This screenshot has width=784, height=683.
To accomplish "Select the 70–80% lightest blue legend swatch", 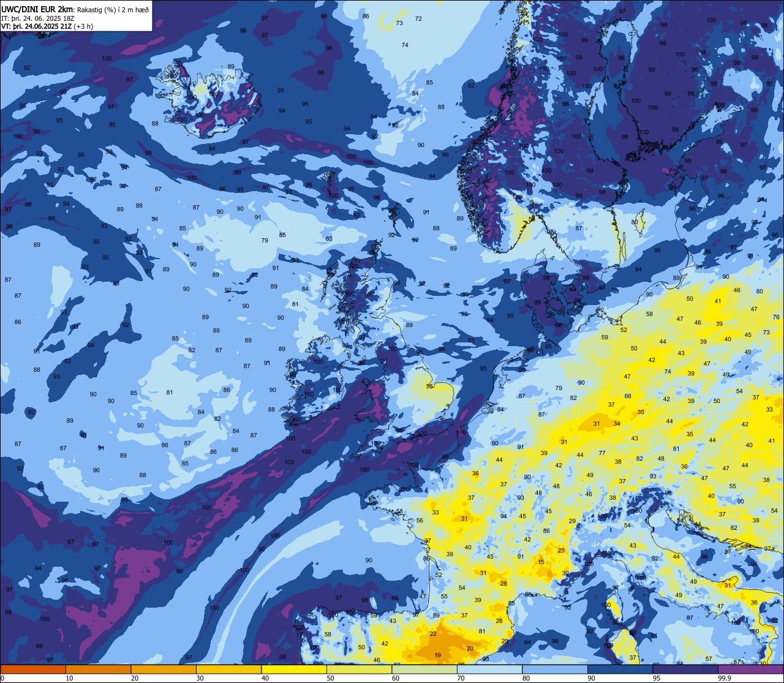I will click(x=489, y=670).
